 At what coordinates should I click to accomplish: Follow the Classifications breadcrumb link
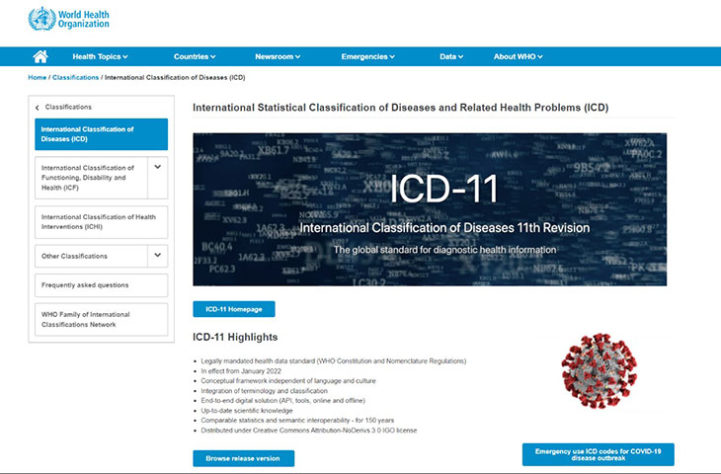(75, 77)
